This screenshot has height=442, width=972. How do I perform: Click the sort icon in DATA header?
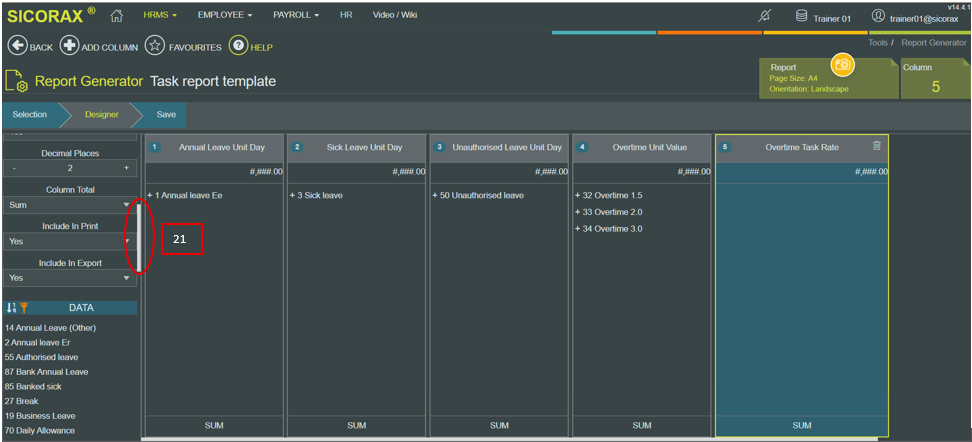coord(11,307)
